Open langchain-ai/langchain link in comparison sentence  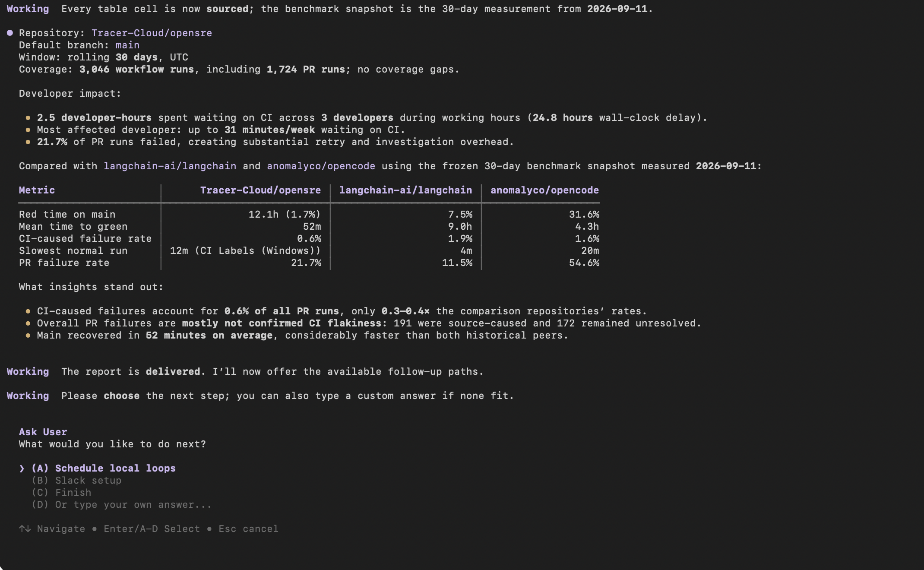pyautogui.click(x=170, y=166)
